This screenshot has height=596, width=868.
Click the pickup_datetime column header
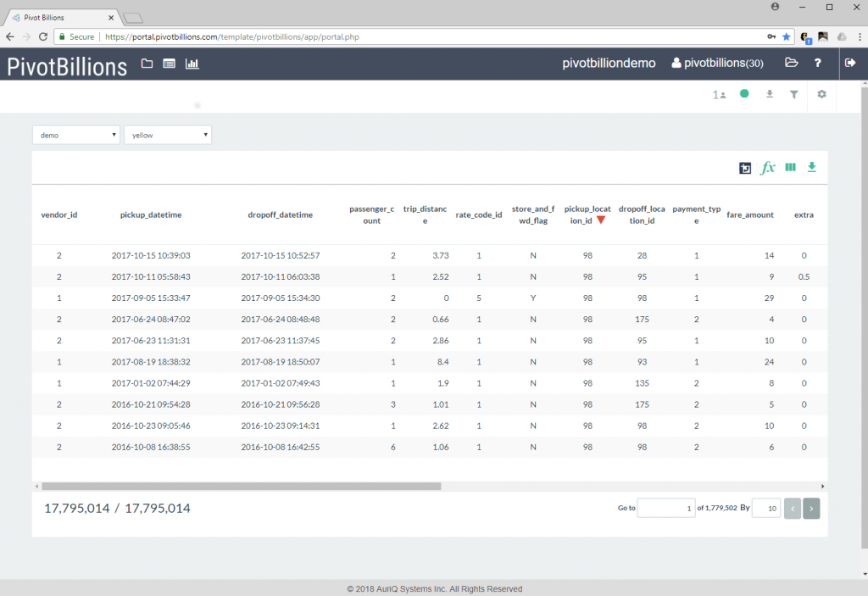pos(151,214)
